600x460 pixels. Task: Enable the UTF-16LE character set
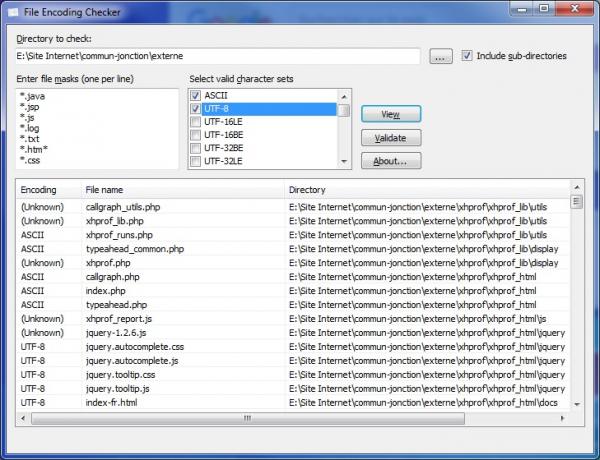pos(195,122)
